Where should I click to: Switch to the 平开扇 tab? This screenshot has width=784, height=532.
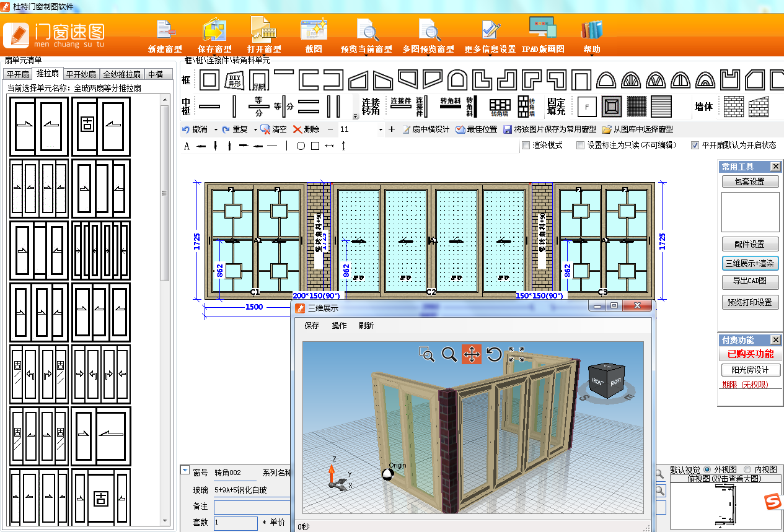coord(17,74)
